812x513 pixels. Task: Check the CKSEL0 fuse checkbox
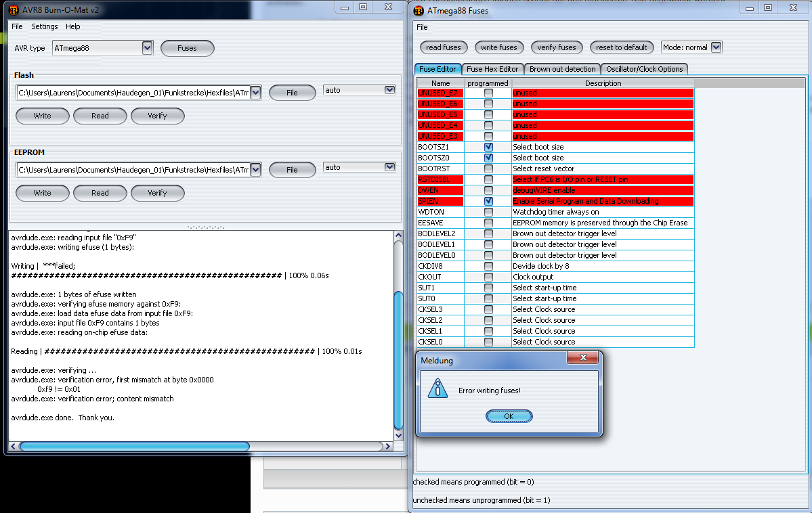488,342
